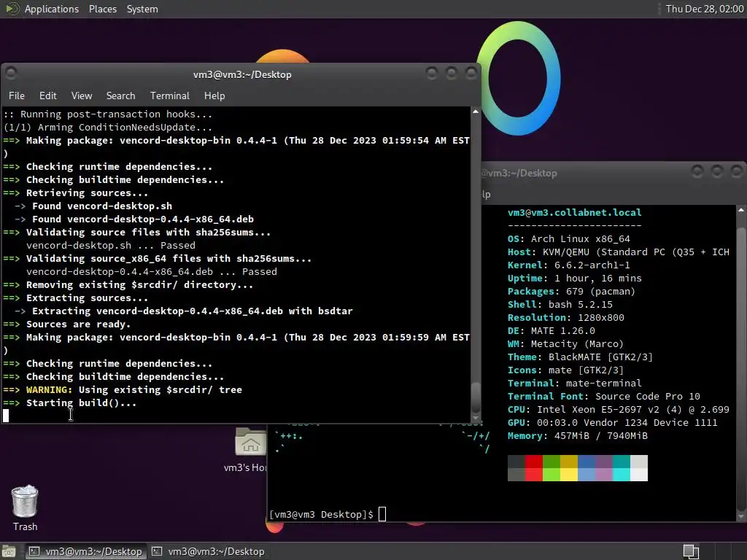Click 'Extracting vencord-desktop-0.4.4-x86_64.deb with bsdtar' line
The height and width of the screenshot is (560, 747).
pos(193,311)
